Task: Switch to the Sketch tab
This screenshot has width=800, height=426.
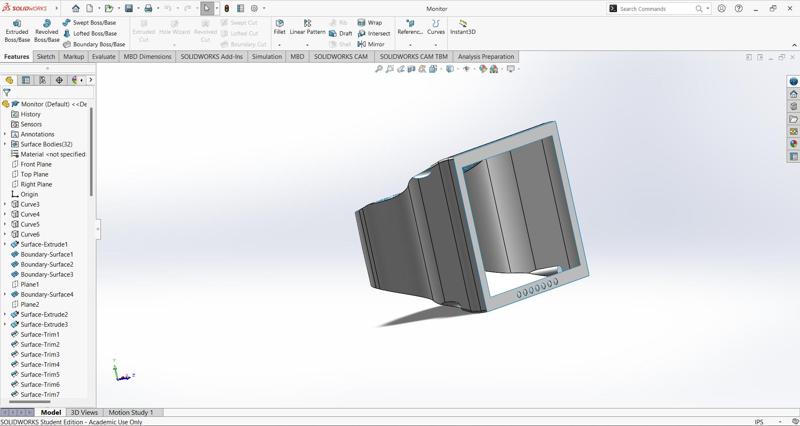Action: [46, 57]
